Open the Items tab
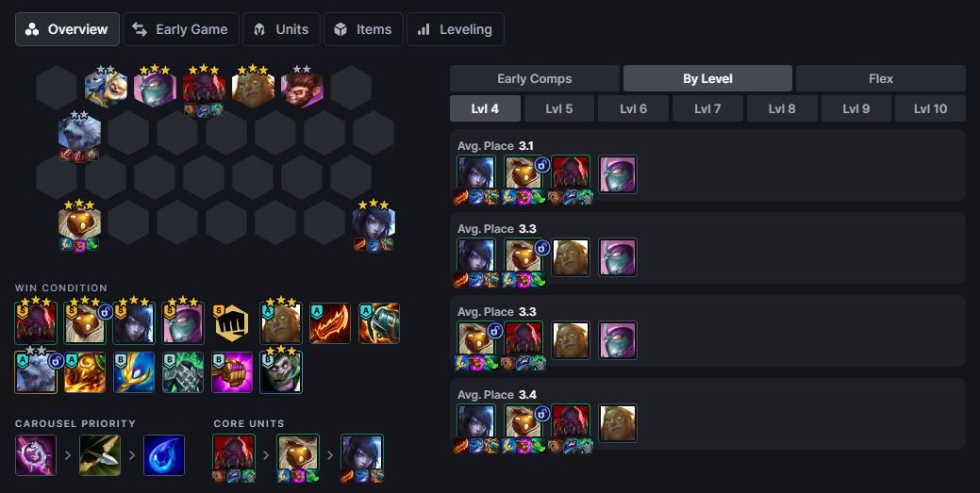Screen dimensions: 980x493 [x=363, y=29]
